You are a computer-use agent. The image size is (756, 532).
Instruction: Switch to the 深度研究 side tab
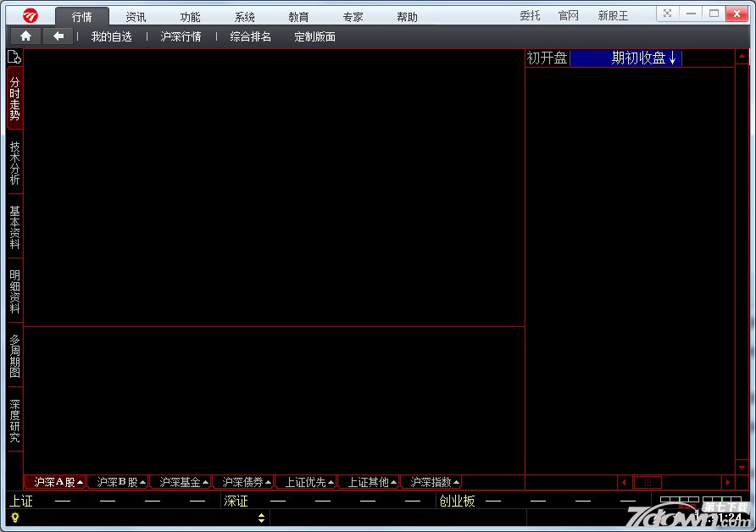coord(14,420)
